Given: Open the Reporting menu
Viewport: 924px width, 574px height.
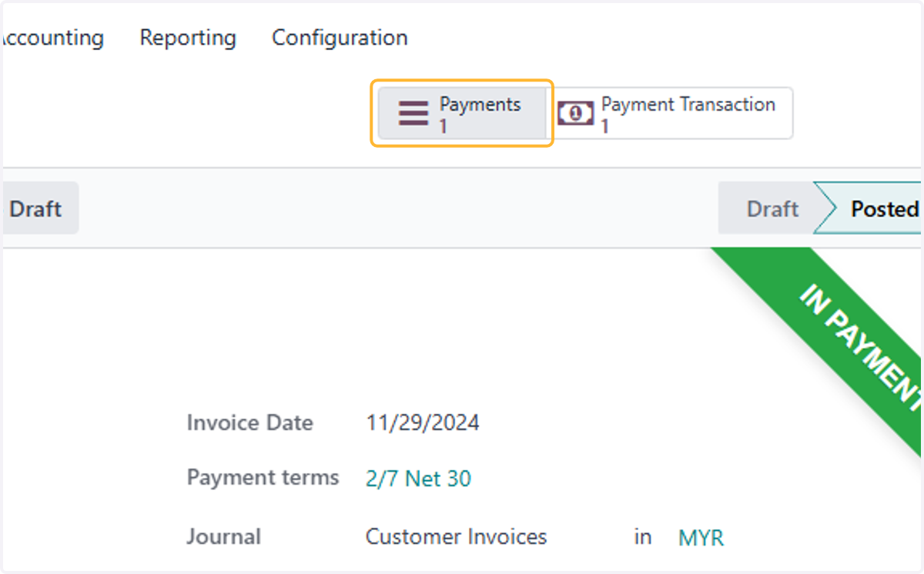Looking at the screenshot, I should (x=188, y=38).
